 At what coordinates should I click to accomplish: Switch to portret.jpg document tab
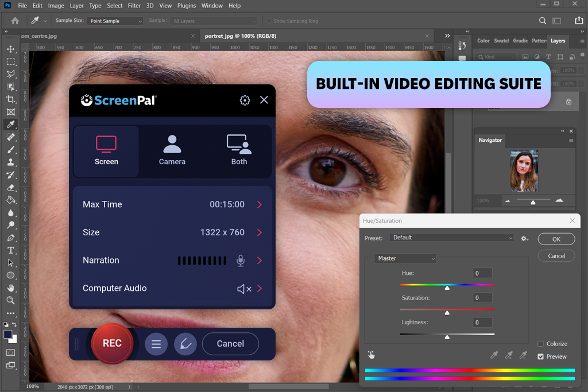point(241,36)
